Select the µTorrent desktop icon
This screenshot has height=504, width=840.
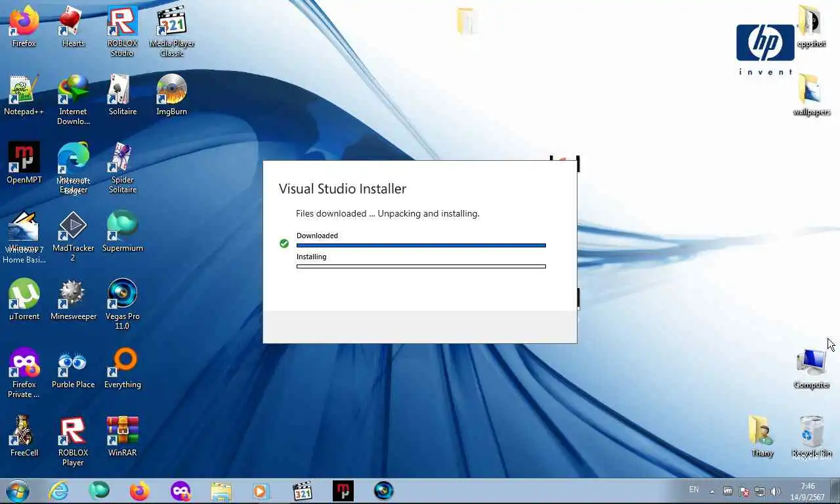(24, 300)
